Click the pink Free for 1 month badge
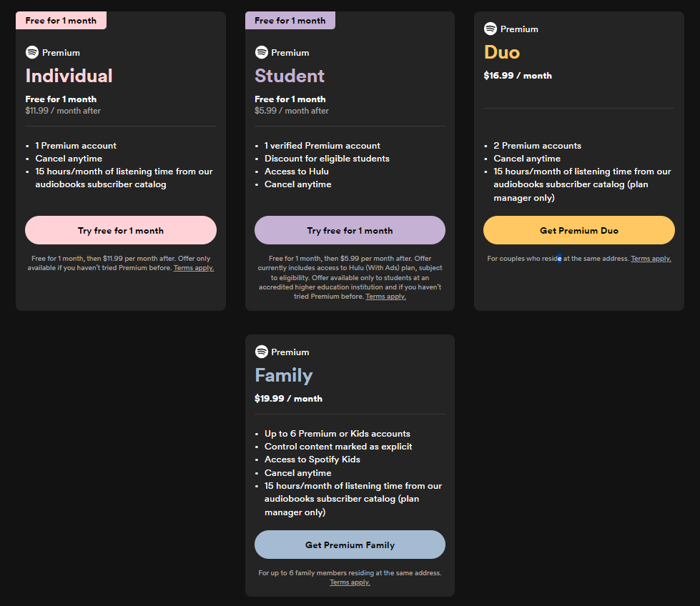Viewport: 700px width, 606px height. tap(61, 21)
